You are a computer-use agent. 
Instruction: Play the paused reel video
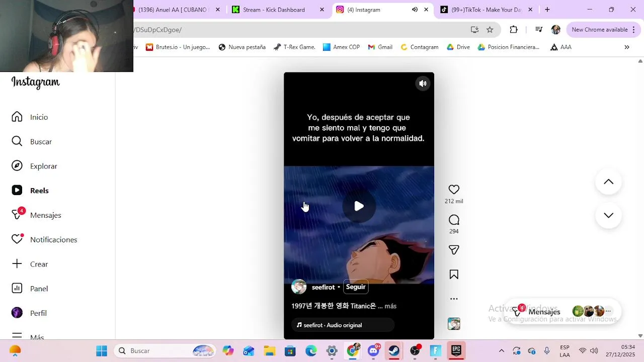[359, 206]
